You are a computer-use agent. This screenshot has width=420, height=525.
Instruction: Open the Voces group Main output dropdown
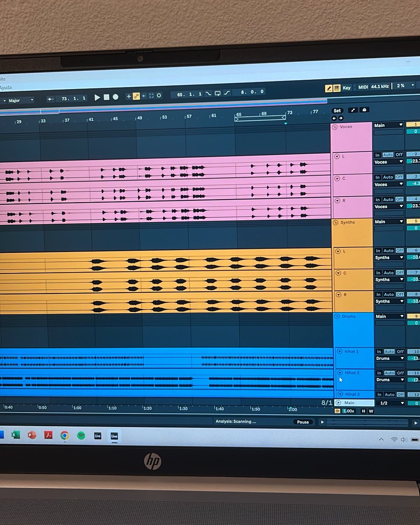388,125
